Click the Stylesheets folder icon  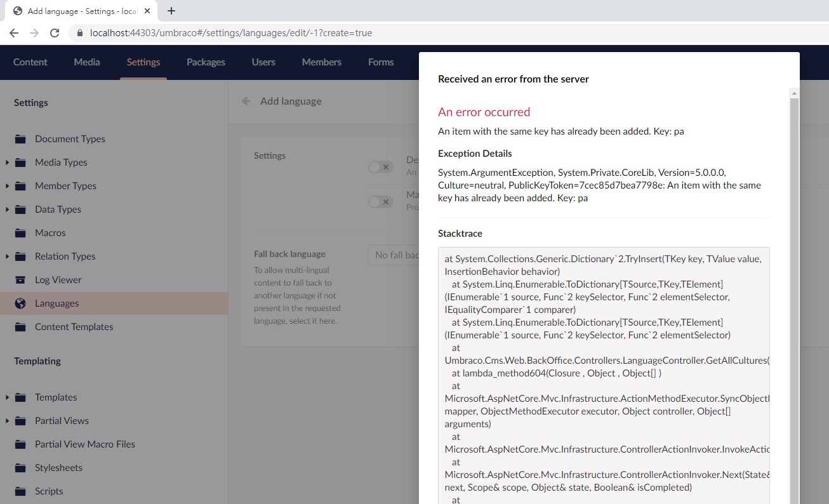point(20,468)
